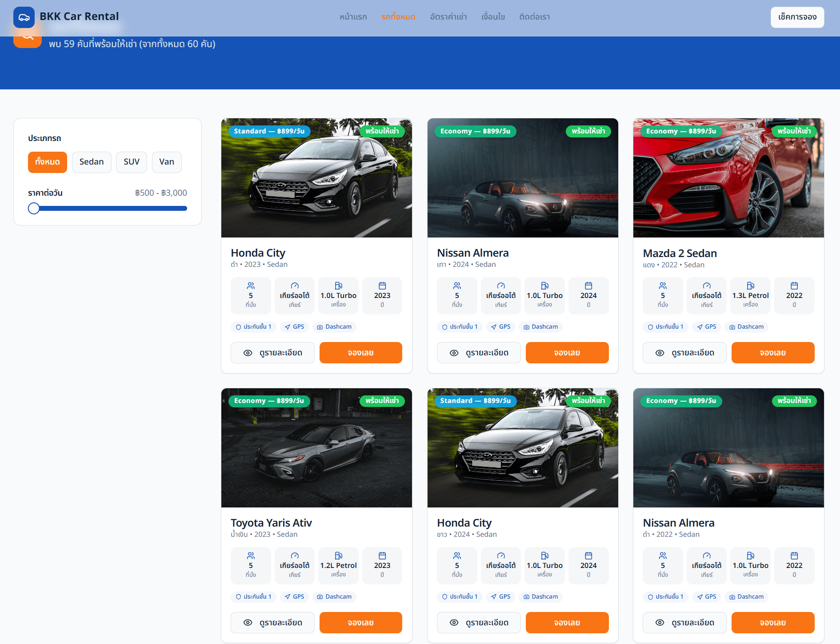This screenshot has height=644, width=840.
Task: Click fuel engine icon on Toyota Yaris Ativ card
Action: click(338, 555)
